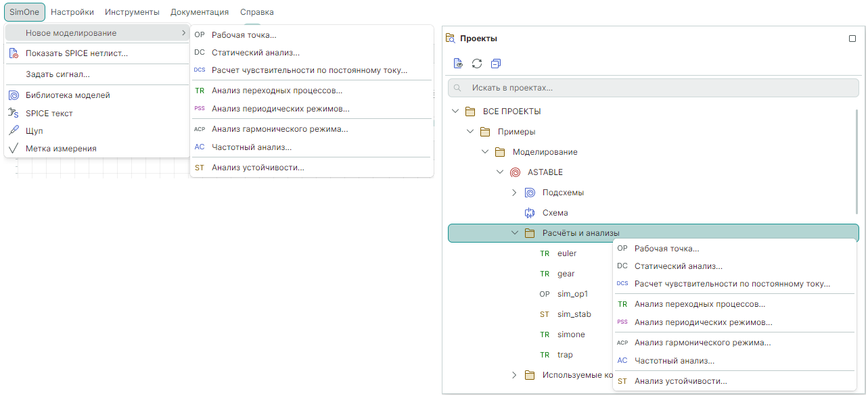Collapse the Примеры folder chevron
868x396 pixels.
(470, 132)
